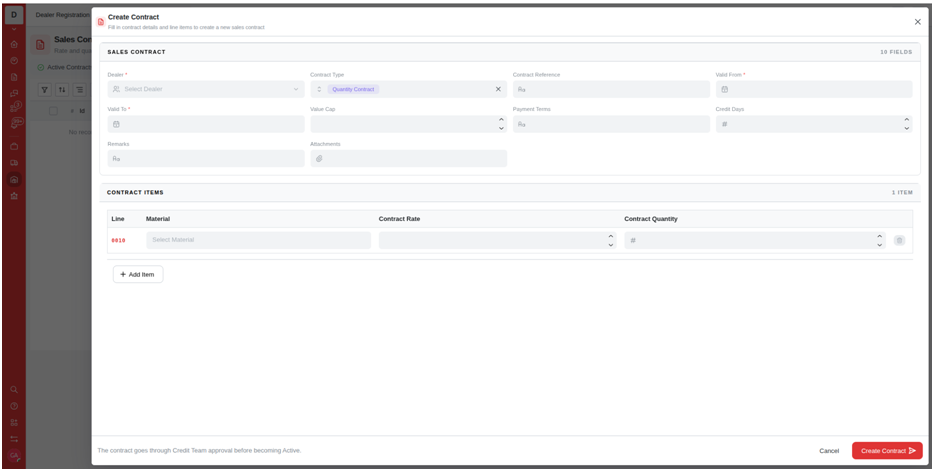The height and width of the screenshot is (471, 934).
Task: Tick the select-all checkbox beside Id
Action: click(x=54, y=111)
